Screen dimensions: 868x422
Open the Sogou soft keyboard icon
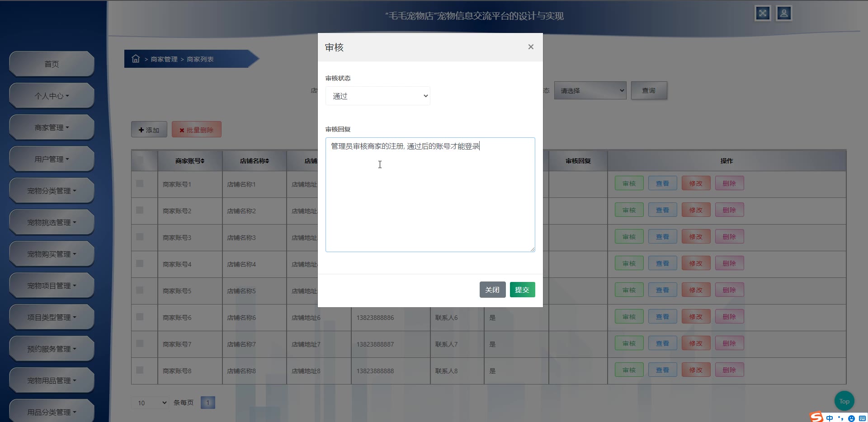coord(862,418)
